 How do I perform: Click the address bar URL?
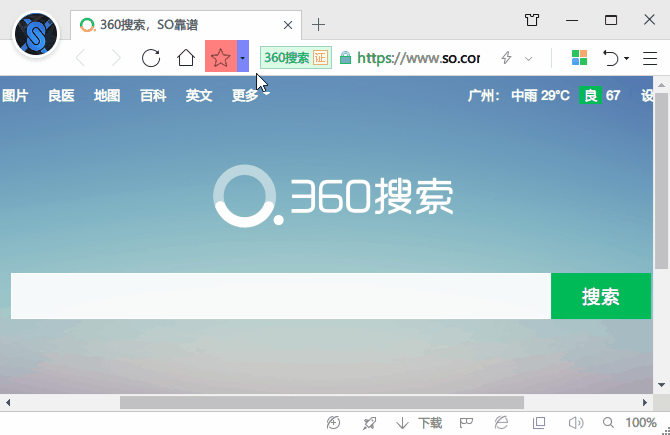(x=418, y=58)
